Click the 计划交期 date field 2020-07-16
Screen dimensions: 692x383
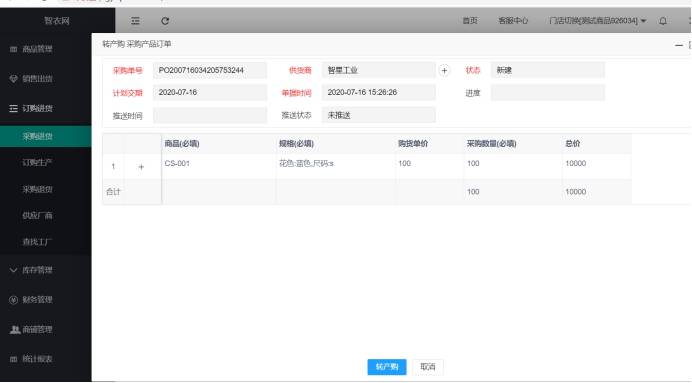[210, 93]
